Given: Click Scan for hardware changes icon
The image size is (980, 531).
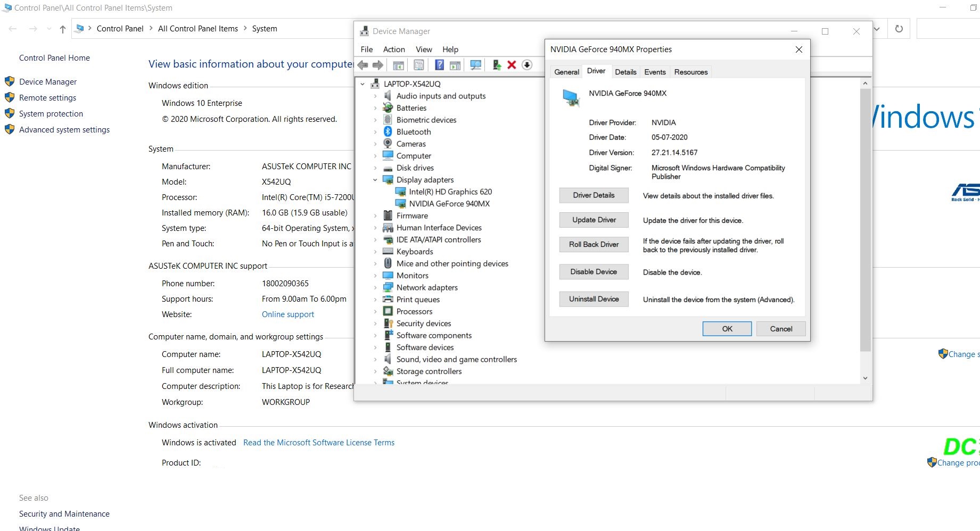Looking at the screenshot, I should point(476,65).
